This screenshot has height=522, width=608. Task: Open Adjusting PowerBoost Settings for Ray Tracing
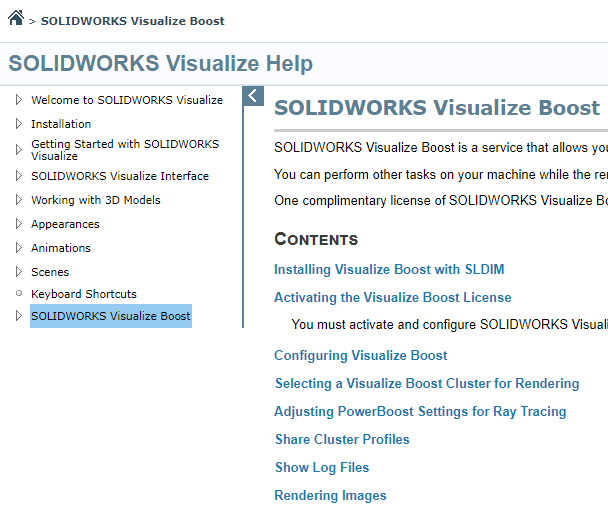pyautogui.click(x=420, y=411)
